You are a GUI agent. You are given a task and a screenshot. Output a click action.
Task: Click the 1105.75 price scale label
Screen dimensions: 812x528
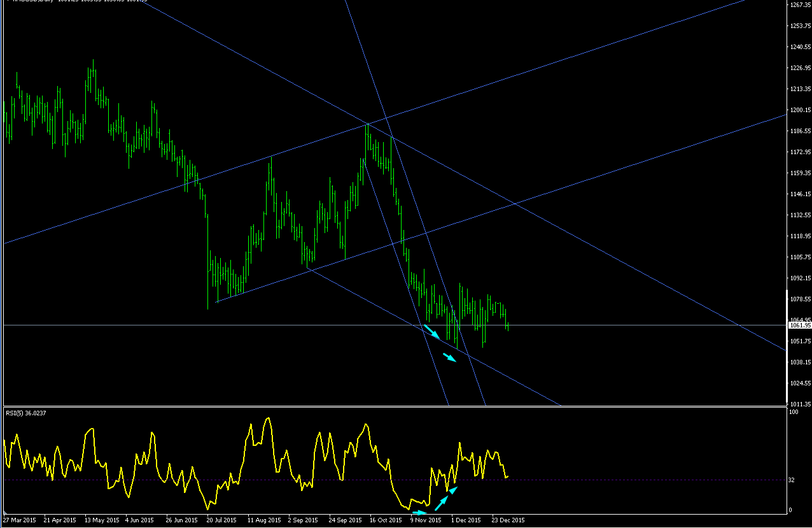point(799,257)
